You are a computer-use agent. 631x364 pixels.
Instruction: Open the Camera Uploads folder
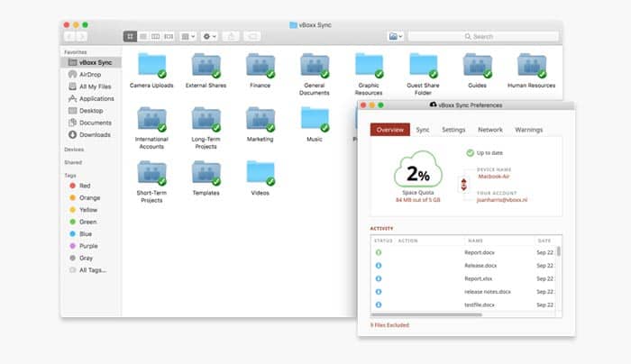coord(151,66)
